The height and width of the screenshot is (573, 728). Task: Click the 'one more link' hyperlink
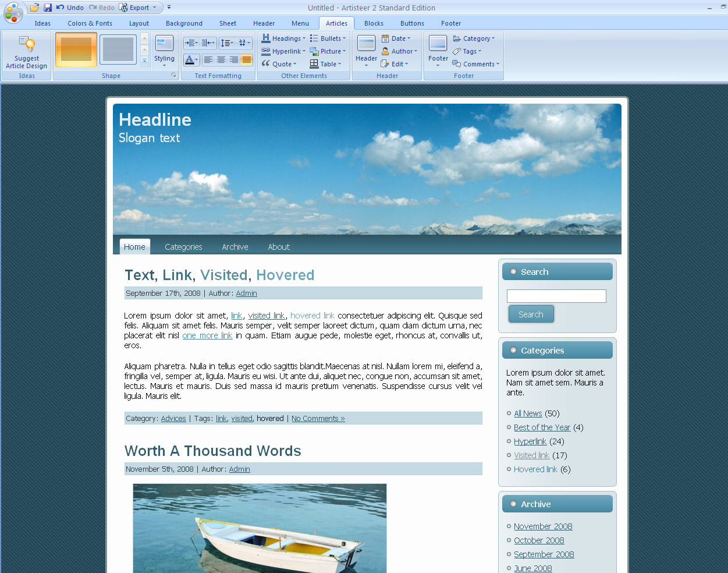[x=207, y=335]
